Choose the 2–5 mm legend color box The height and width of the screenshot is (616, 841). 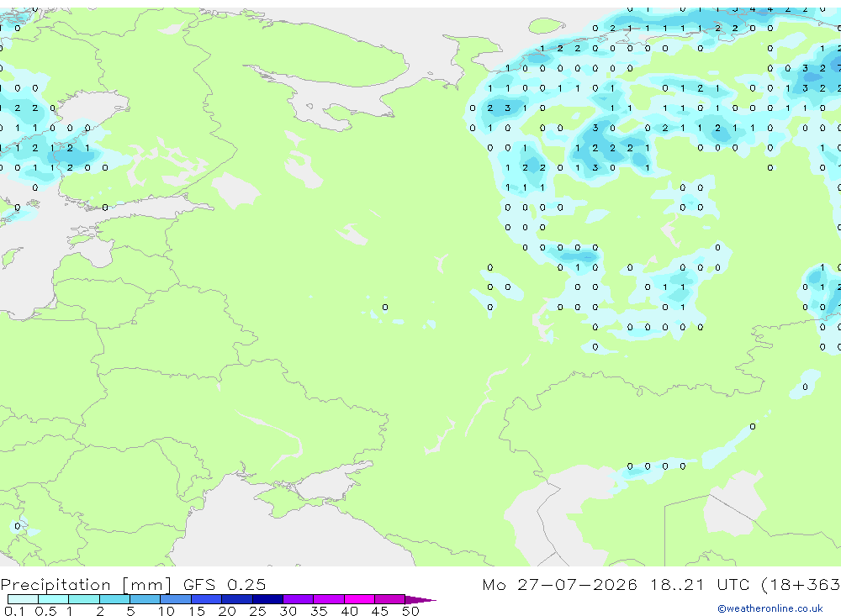pyautogui.click(x=114, y=599)
